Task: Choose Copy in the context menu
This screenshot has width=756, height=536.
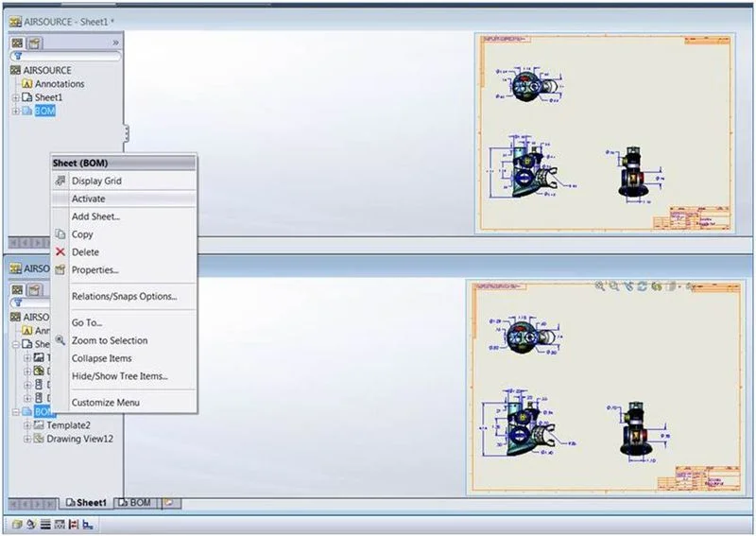Action: (124, 234)
